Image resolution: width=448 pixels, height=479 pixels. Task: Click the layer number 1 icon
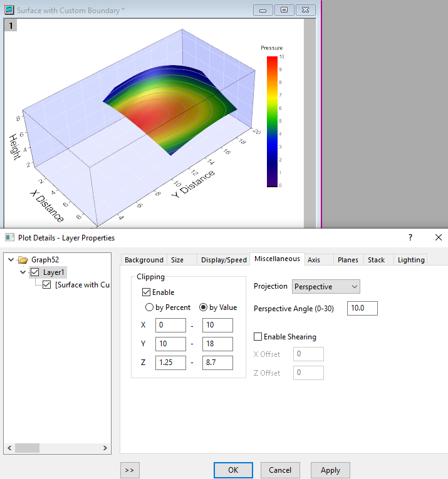click(11, 26)
